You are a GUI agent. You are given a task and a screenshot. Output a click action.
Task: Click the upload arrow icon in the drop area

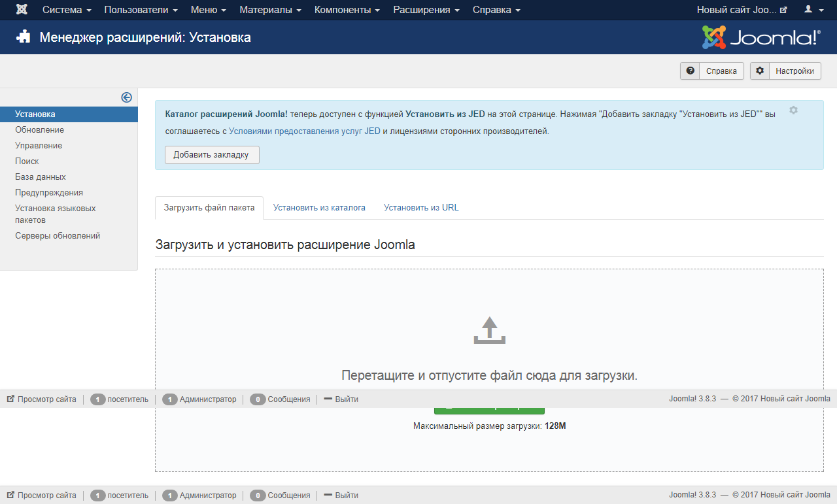point(489,331)
